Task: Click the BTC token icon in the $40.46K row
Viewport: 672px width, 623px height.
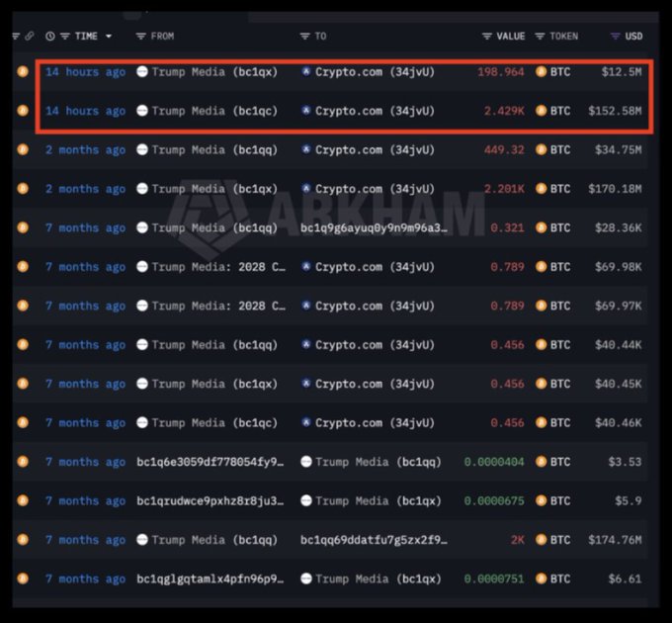Action: click(x=541, y=423)
